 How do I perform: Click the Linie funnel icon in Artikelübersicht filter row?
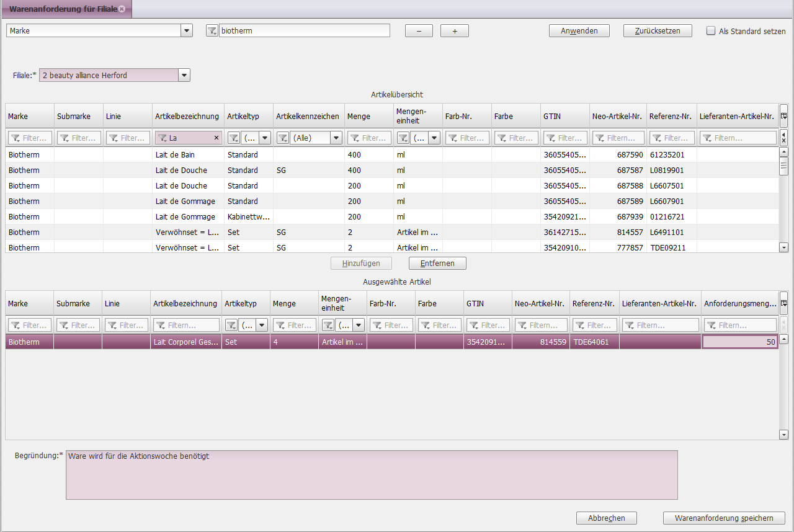coord(114,138)
